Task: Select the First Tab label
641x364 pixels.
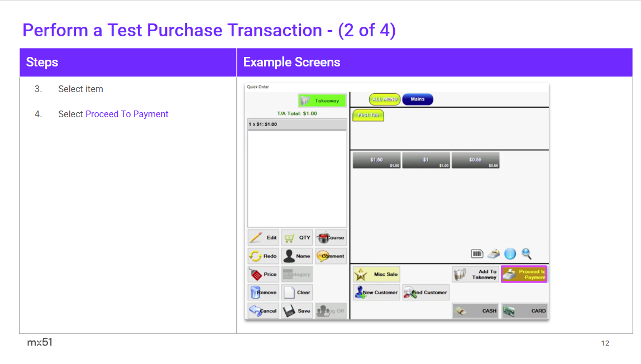Action: coord(368,115)
